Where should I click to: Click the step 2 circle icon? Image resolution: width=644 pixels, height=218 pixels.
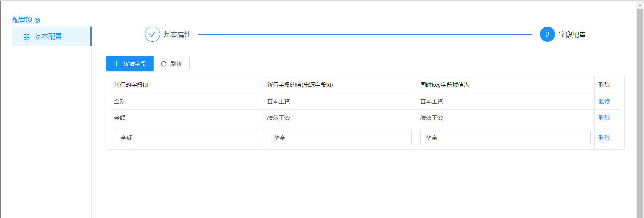547,34
